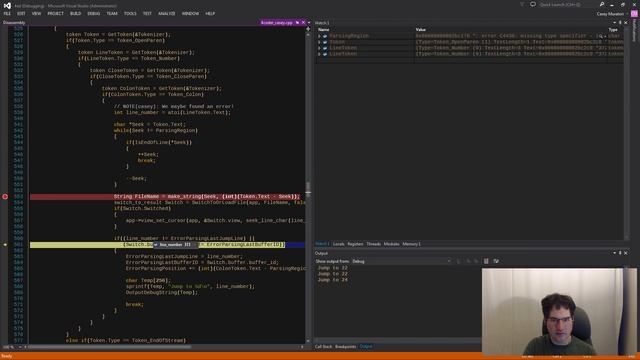640x360 pixels.
Task: Toggle auto-hide pin on Watch 1 panel
Action: 620,23
